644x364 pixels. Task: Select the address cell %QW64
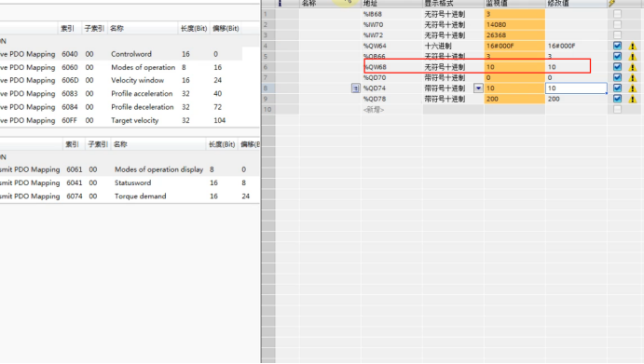coord(375,46)
